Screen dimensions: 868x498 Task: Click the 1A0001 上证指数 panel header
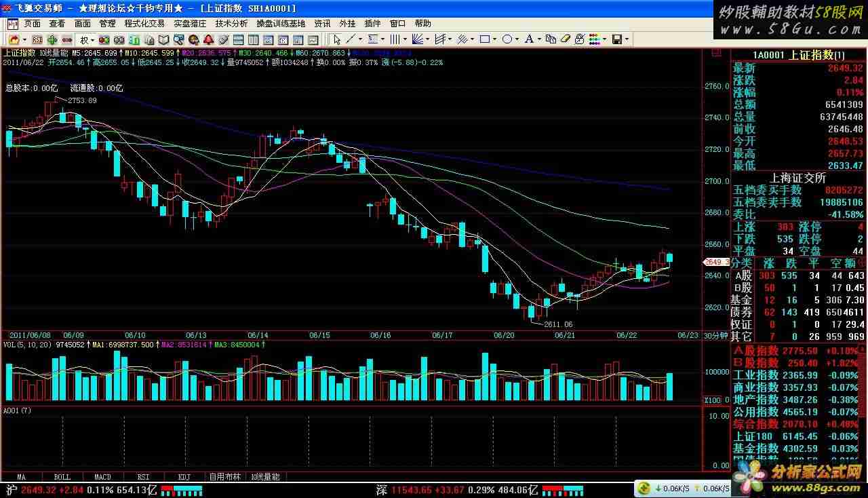coord(799,55)
